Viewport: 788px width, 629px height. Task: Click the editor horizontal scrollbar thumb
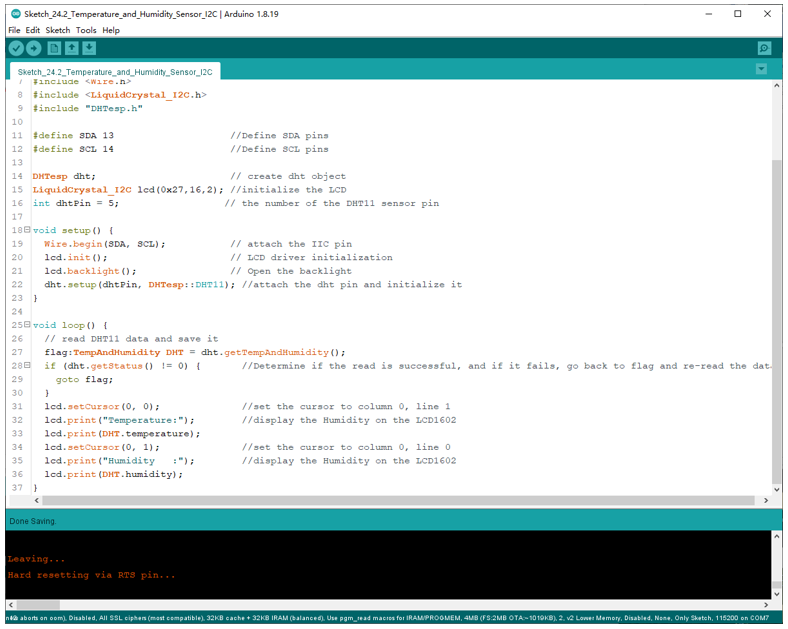click(398, 500)
